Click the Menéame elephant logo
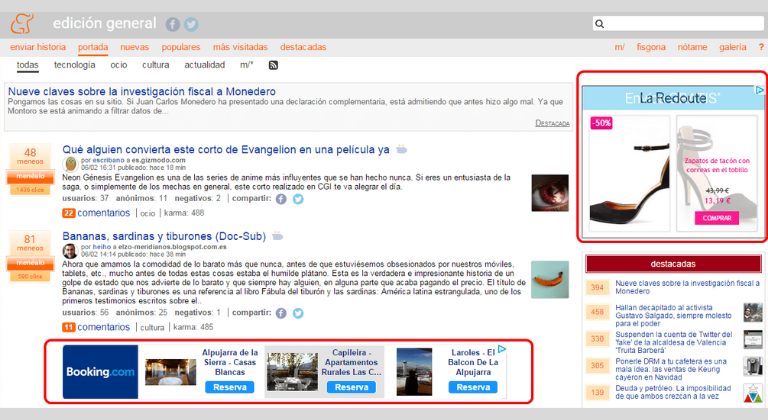Screen dimensions: 768x420 pos(22,24)
